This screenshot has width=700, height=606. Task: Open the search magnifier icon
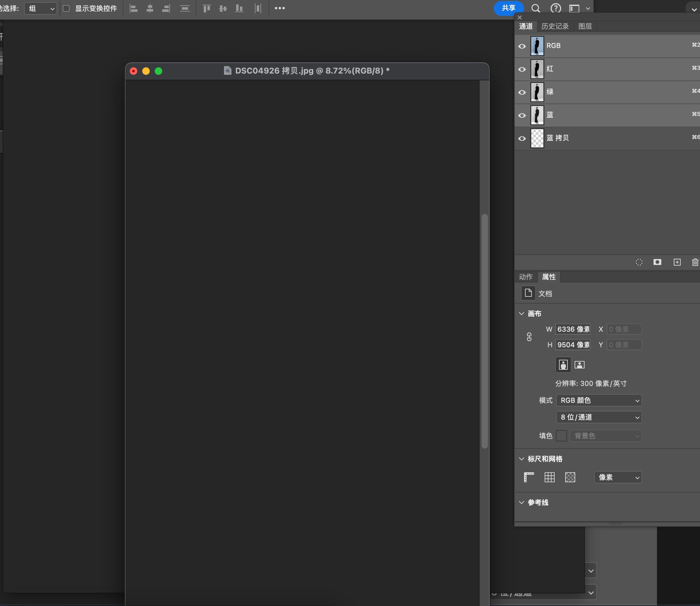click(x=536, y=8)
